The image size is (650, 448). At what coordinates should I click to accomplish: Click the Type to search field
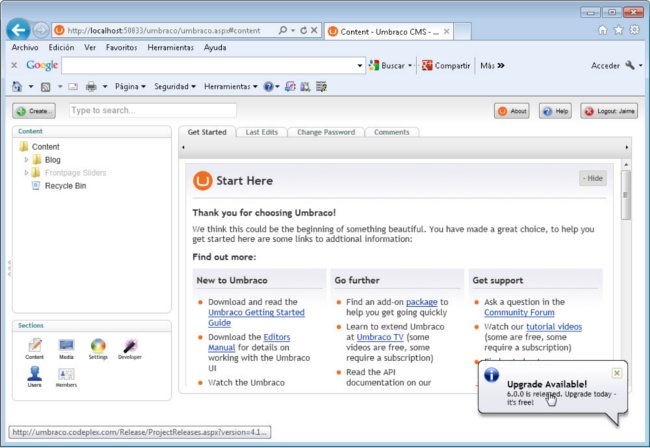coord(153,111)
